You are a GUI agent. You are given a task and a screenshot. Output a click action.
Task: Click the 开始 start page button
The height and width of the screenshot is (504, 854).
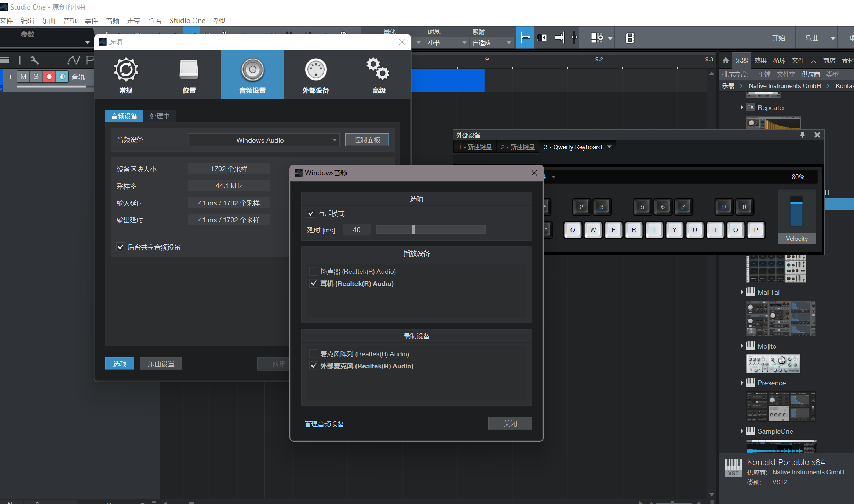(778, 38)
